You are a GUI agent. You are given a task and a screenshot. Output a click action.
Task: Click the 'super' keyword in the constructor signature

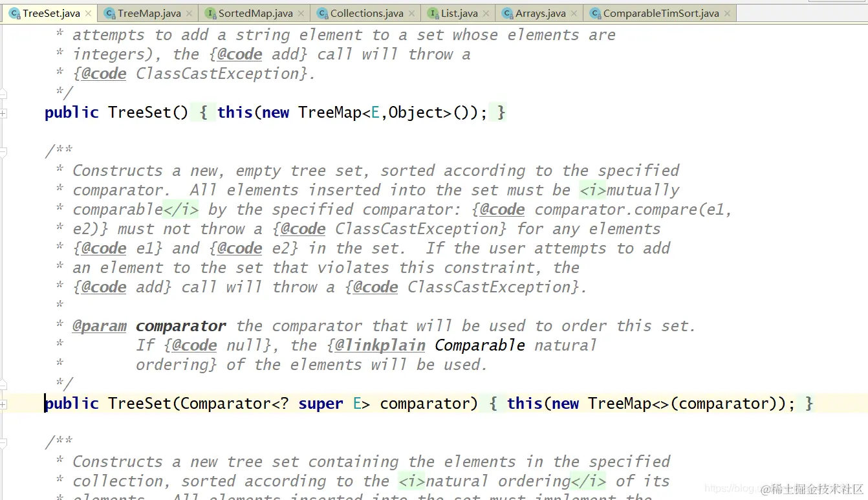click(321, 404)
